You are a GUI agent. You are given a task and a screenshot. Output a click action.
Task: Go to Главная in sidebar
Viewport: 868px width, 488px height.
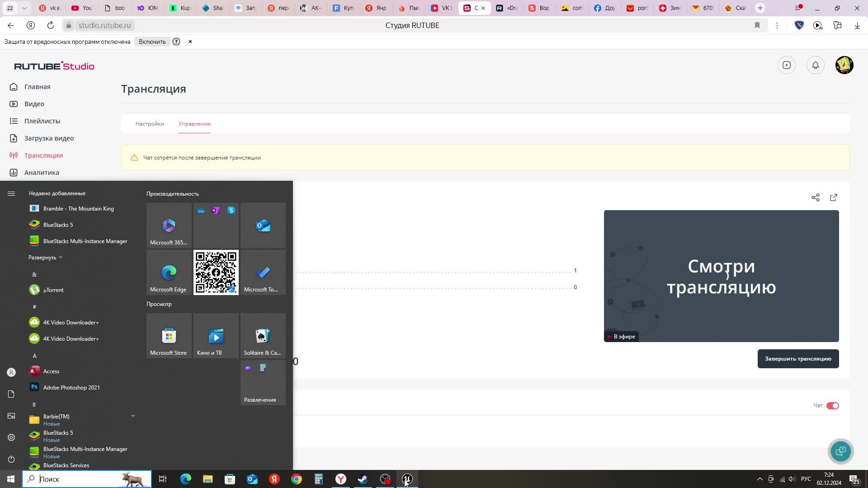(37, 87)
